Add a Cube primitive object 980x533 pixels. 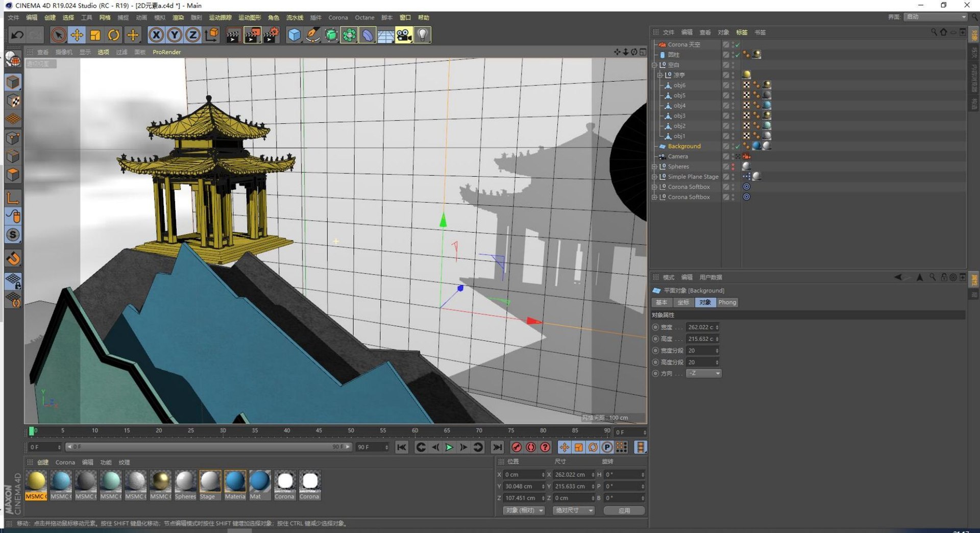coord(295,35)
